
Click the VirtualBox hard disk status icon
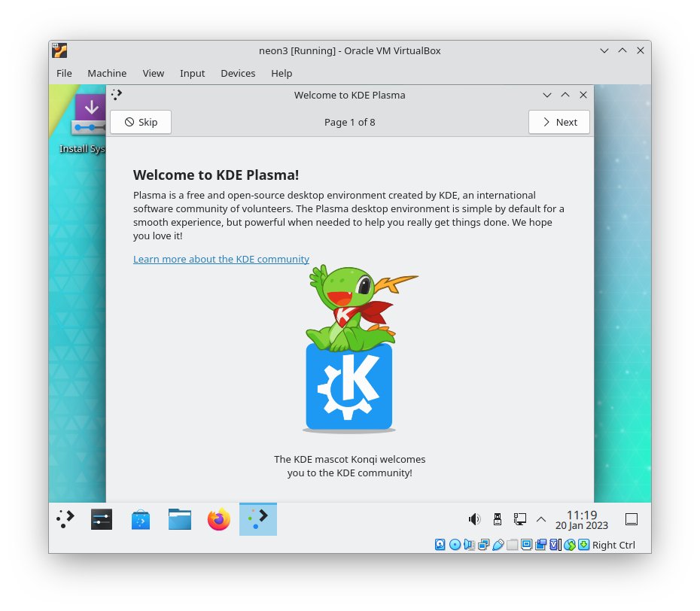440,545
